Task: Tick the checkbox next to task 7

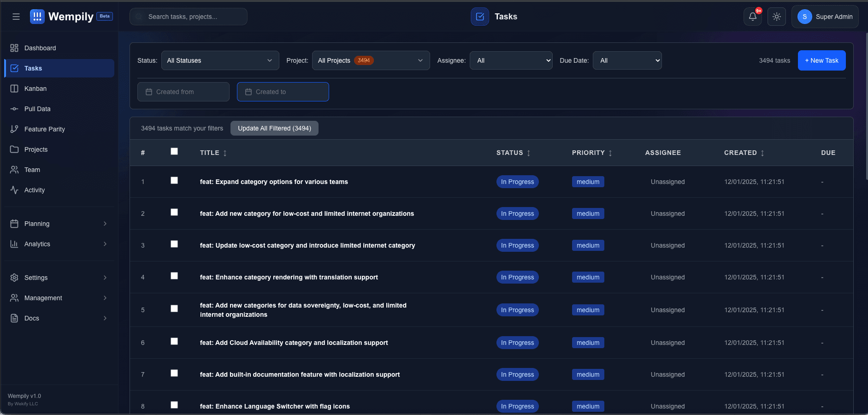Action: (174, 373)
